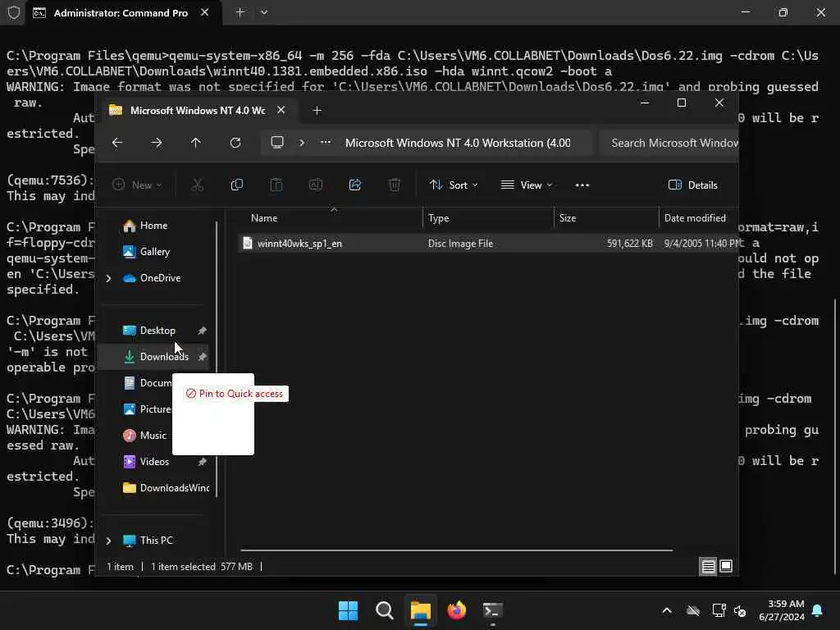Screen dimensions: 840x630
Task: Open the View options dropdown
Action: coord(526,185)
